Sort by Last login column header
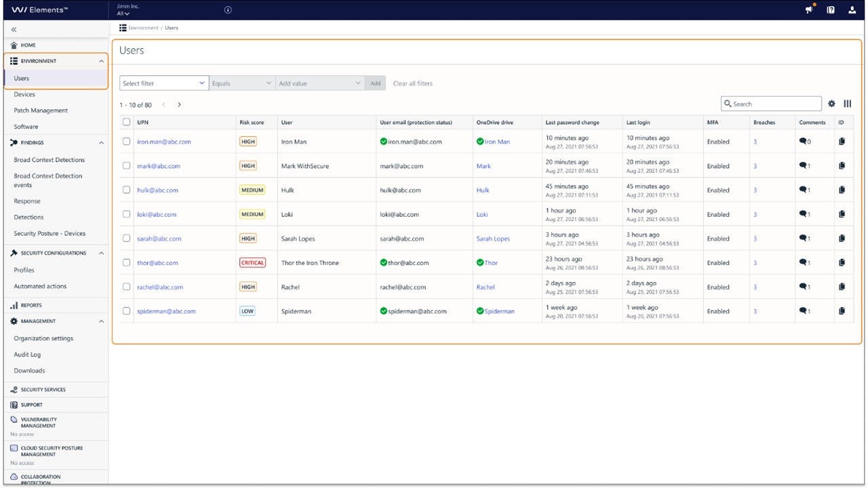The width and height of the screenshot is (868, 488). pos(638,123)
